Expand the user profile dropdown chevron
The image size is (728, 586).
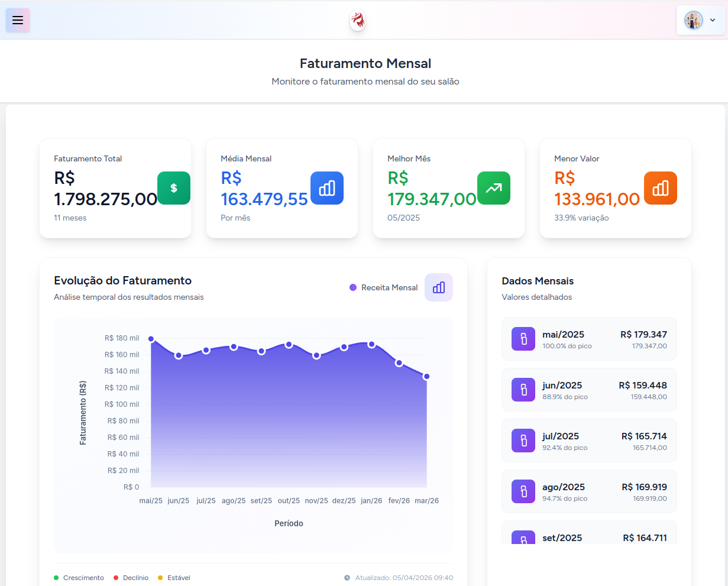(x=713, y=20)
